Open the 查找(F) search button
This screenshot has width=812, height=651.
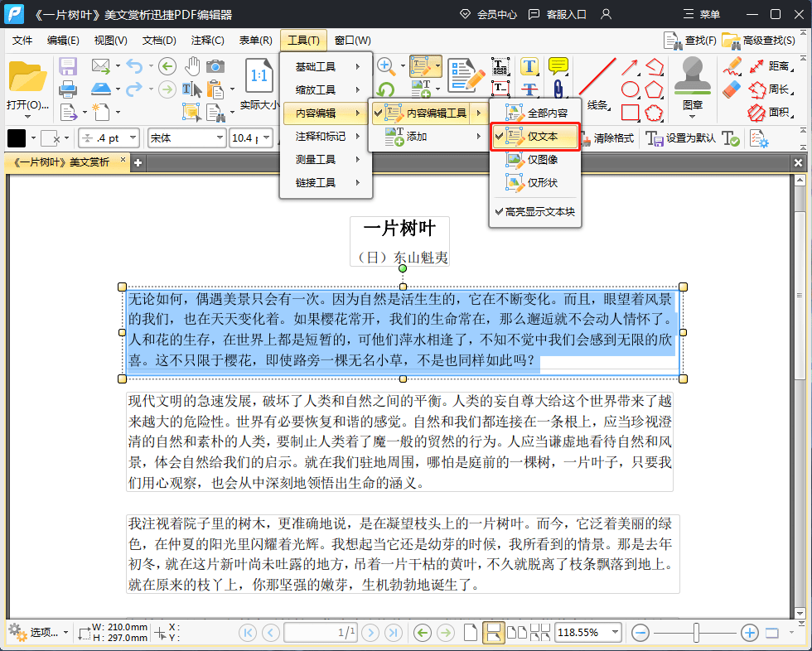(x=690, y=41)
